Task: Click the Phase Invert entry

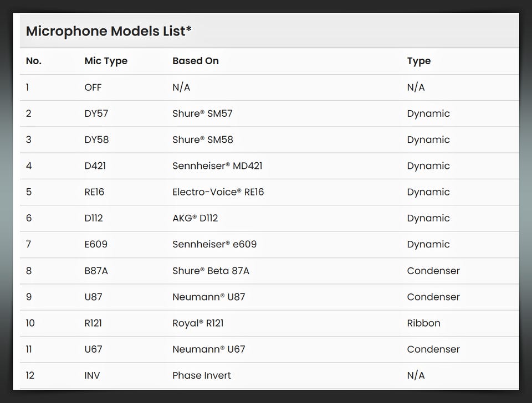Action: (202, 375)
